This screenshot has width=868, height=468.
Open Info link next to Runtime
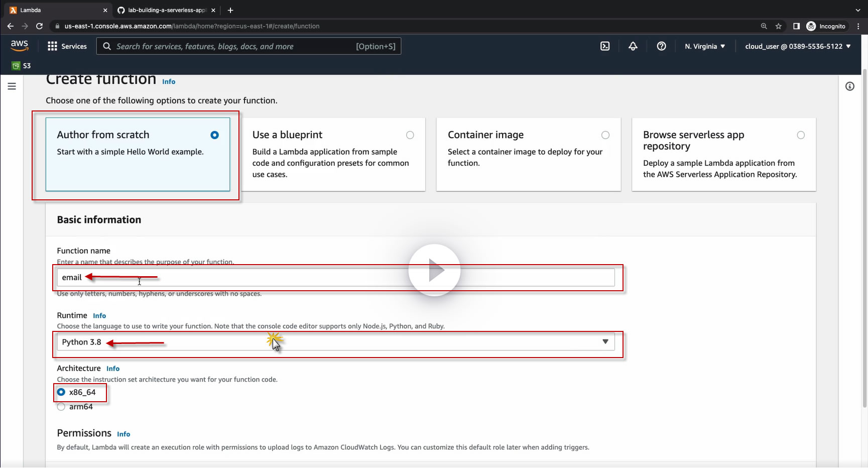click(99, 316)
